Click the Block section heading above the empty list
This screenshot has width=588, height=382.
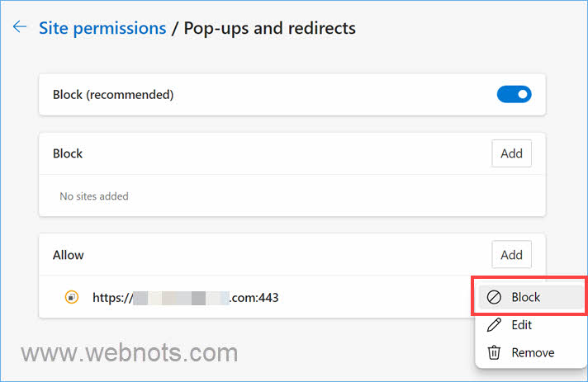point(68,153)
